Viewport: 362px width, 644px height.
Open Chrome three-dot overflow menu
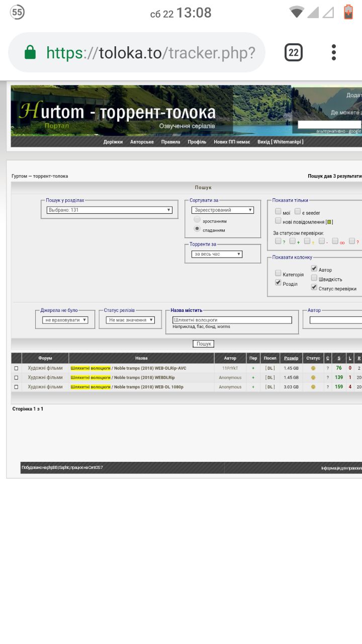click(x=334, y=52)
